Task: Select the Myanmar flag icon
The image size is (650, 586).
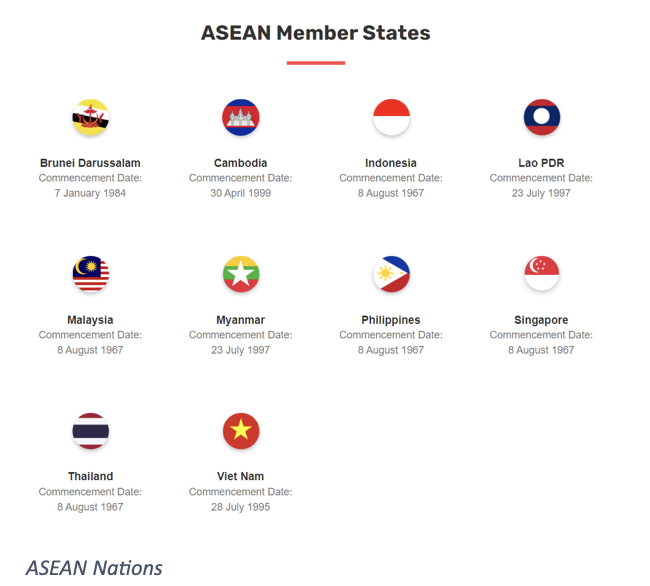Action: pyautogui.click(x=241, y=274)
